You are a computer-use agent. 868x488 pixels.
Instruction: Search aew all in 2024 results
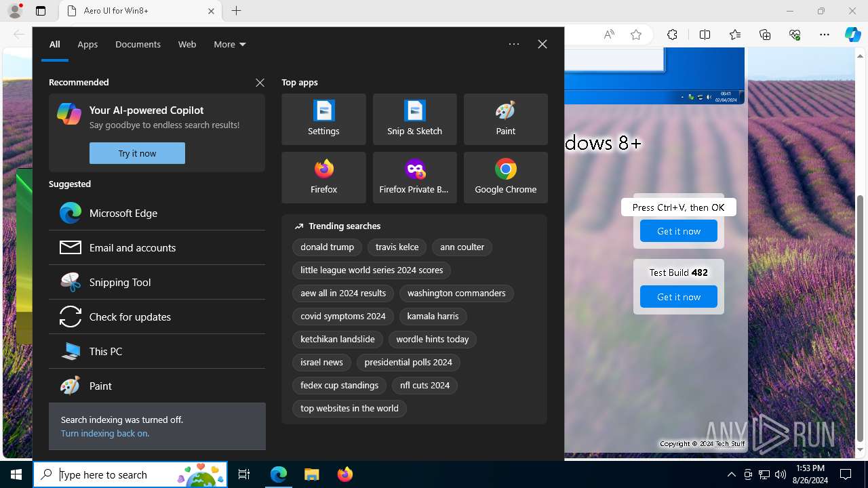point(343,293)
